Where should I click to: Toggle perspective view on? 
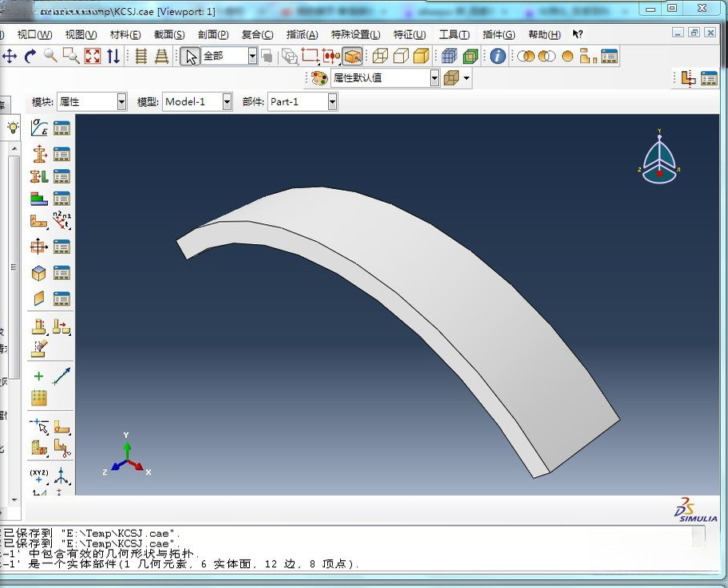click(x=161, y=56)
